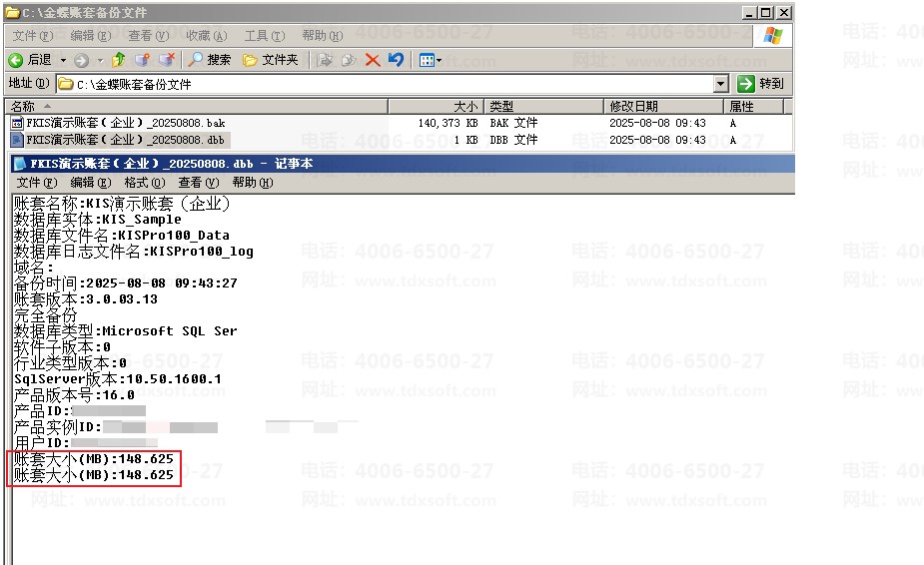
Task: Go up one folder level
Action: coord(119,60)
